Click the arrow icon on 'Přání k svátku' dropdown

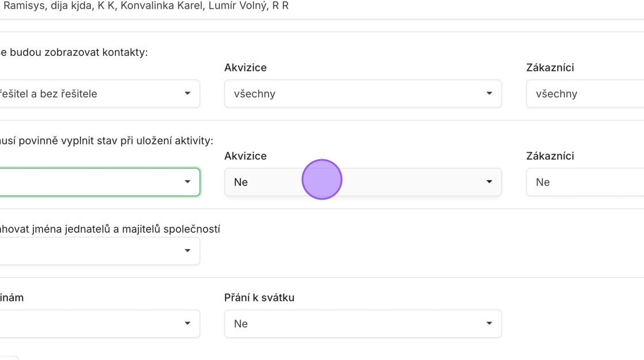click(489, 323)
